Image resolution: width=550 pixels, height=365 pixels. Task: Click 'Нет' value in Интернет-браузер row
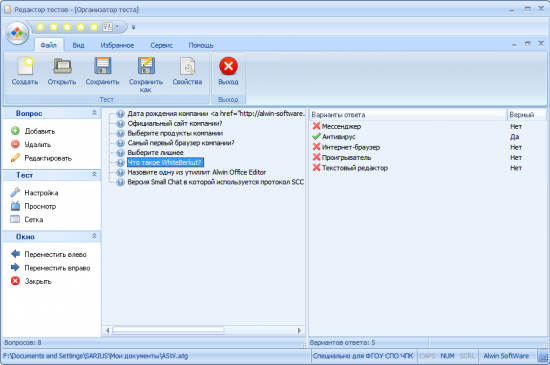[x=516, y=147]
